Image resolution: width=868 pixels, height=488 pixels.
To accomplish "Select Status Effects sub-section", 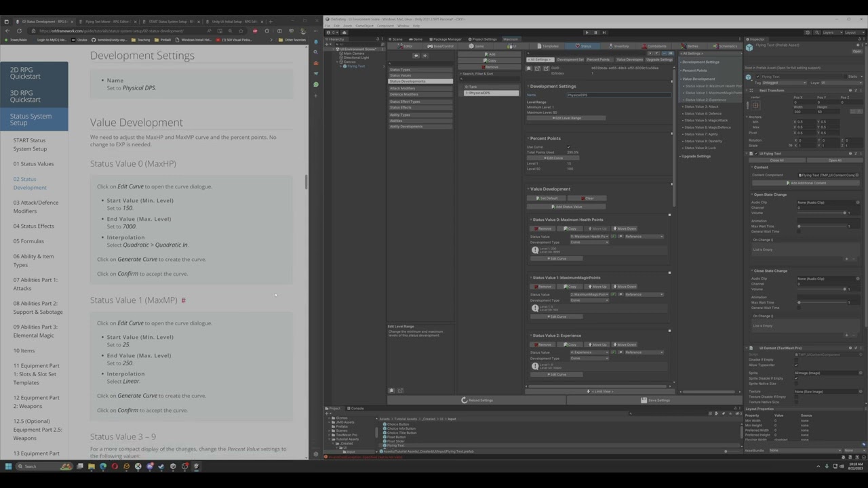I will (420, 107).
